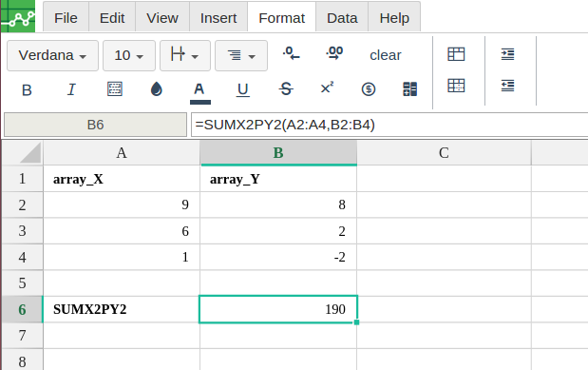Toggle bold formatting with B icon
Screen dimensions: 588x370
click(x=27, y=89)
